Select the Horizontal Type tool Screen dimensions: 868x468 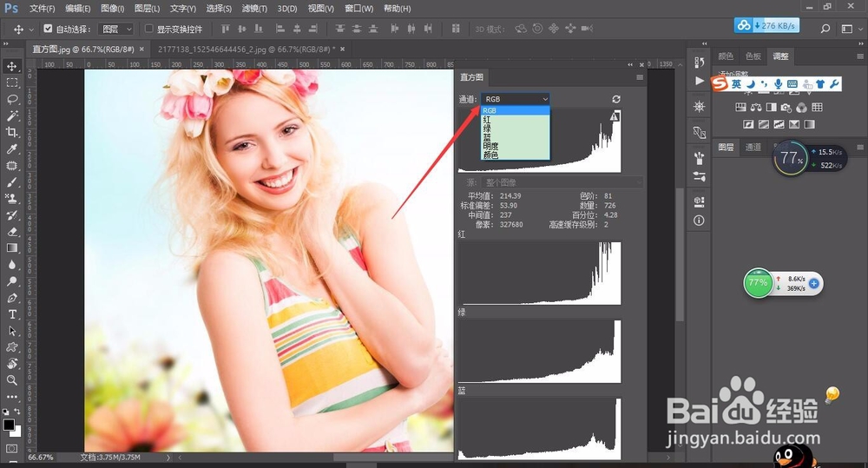(x=11, y=314)
